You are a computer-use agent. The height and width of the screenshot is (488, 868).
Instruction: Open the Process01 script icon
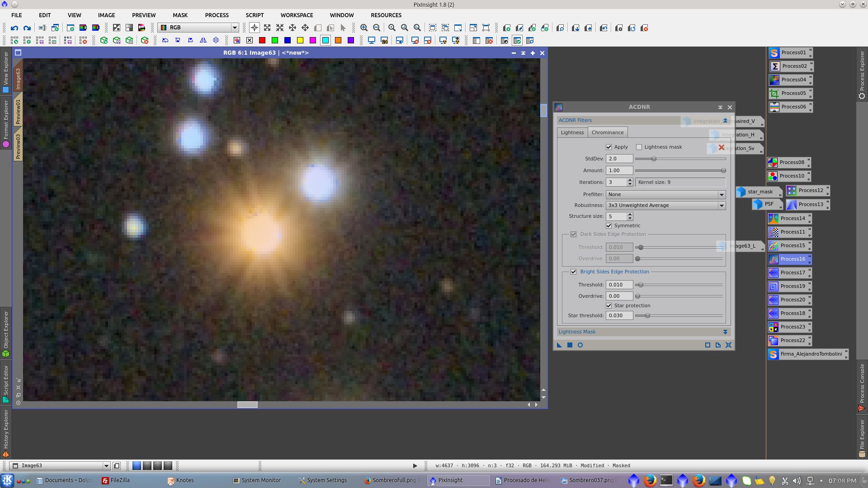pyautogui.click(x=790, y=53)
